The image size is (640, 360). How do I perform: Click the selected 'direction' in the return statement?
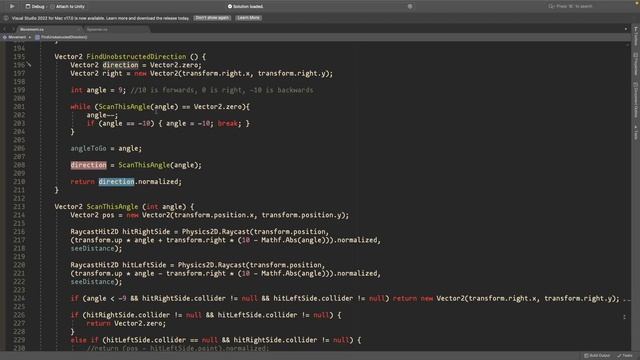(x=116, y=182)
